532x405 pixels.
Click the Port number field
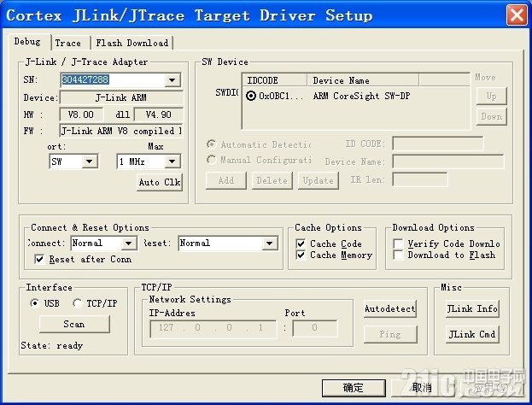click(315, 328)
